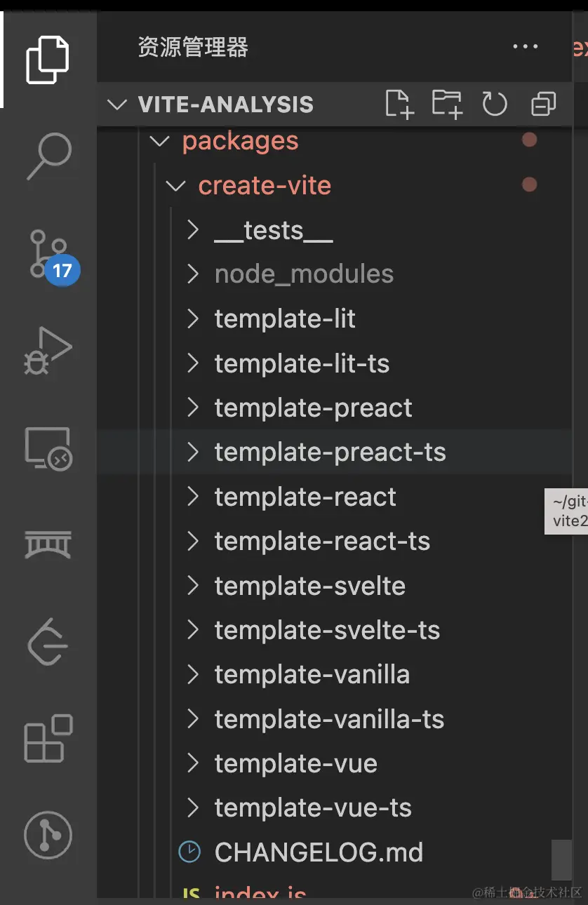This screenshot has height=905, width=588.
Task: Click the New Folder icon
Action: click(x=447, y=105)
